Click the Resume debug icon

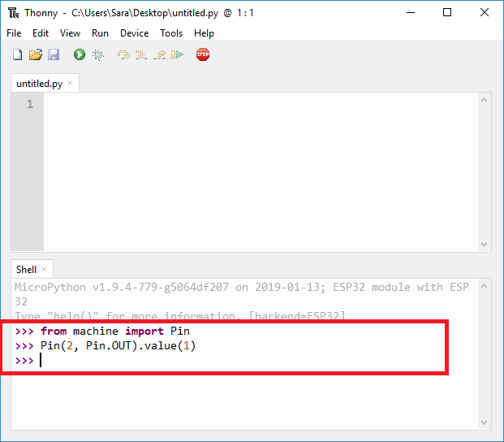[177, 54]
